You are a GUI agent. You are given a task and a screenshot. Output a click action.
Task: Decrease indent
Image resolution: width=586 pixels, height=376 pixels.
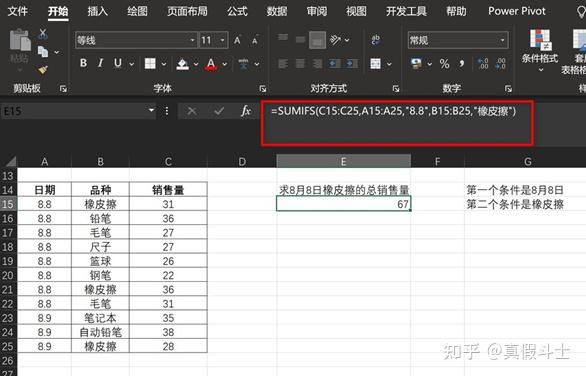pos(335,64)
